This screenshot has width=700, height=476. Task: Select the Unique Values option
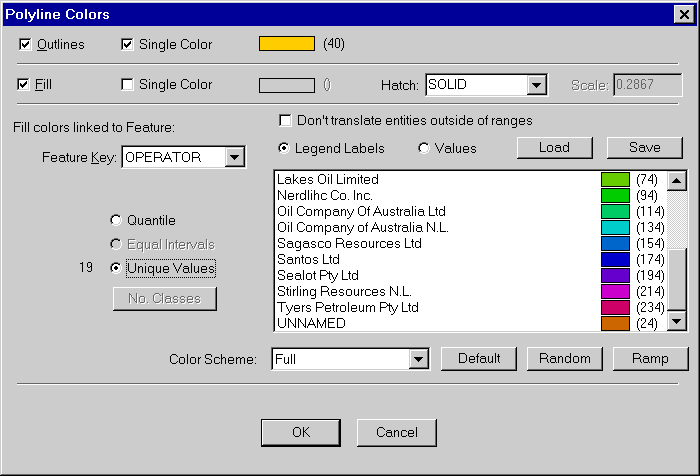click(116, 268)
